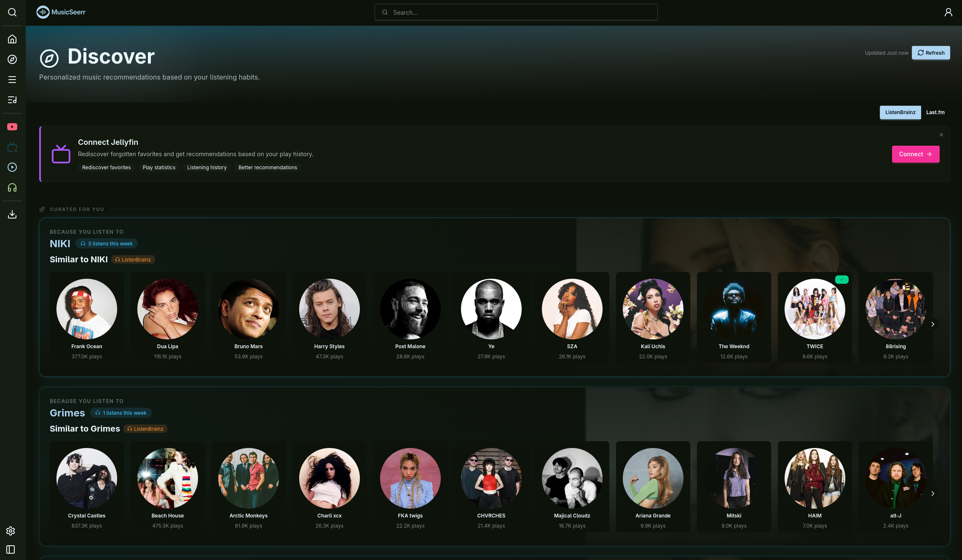Open the Discover compass icon in sidebar

click(12, 59)
